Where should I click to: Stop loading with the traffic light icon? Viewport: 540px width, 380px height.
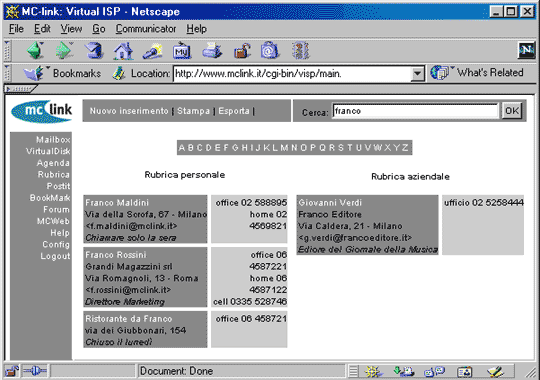tap(301, 51)
